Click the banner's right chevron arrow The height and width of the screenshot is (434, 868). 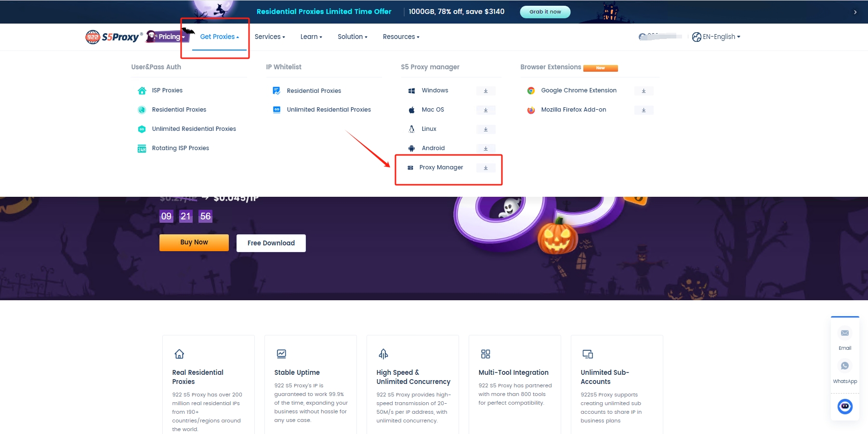(855, 12)
